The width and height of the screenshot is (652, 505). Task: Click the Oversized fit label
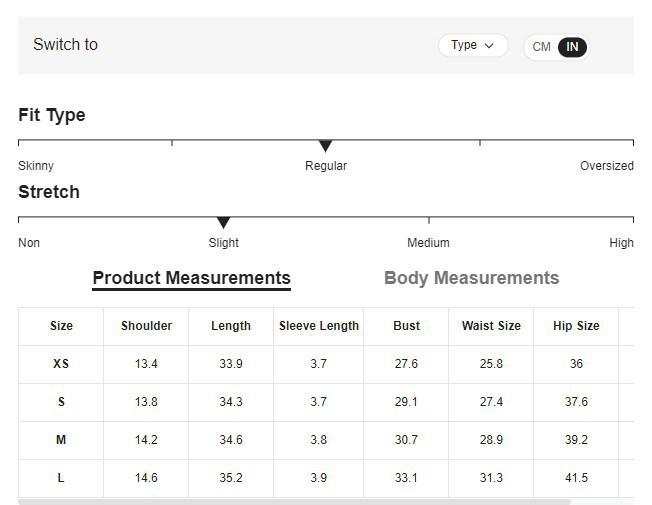[606, 166]
